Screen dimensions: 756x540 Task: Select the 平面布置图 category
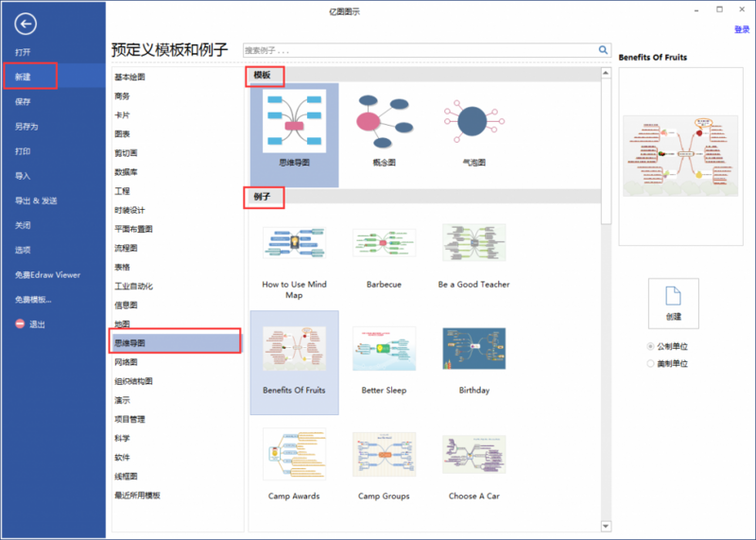point(133,229)
